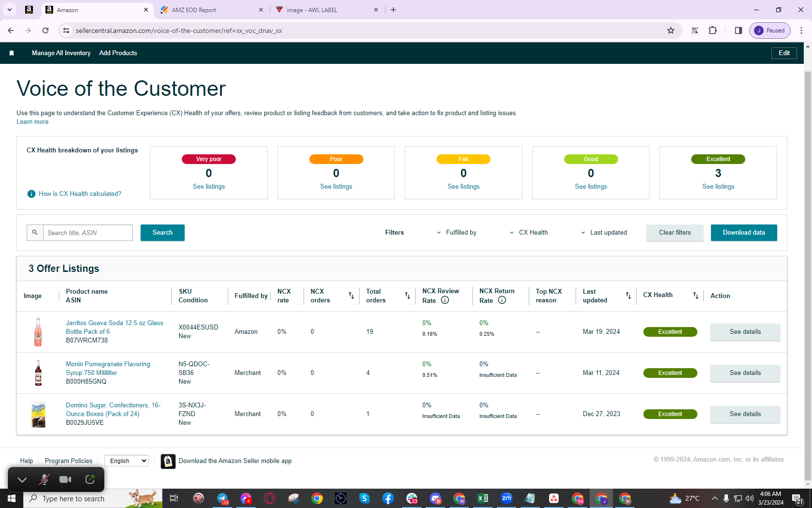Click the Search title, ASIN input field
The width and height of the screenshot is (812, 508).
88,233
